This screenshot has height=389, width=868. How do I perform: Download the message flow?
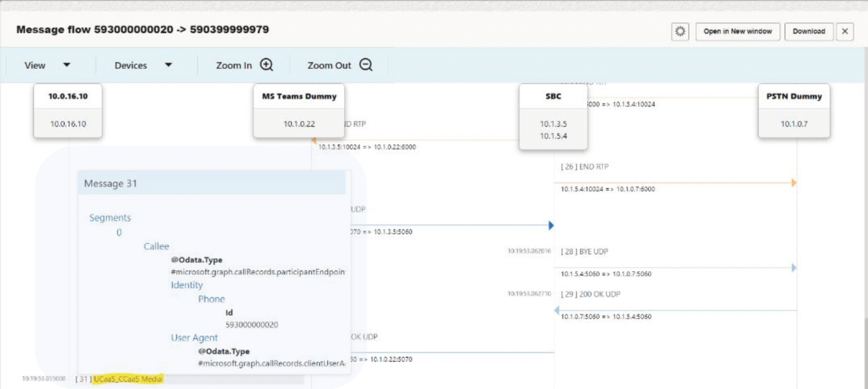(x=809, y=32)
